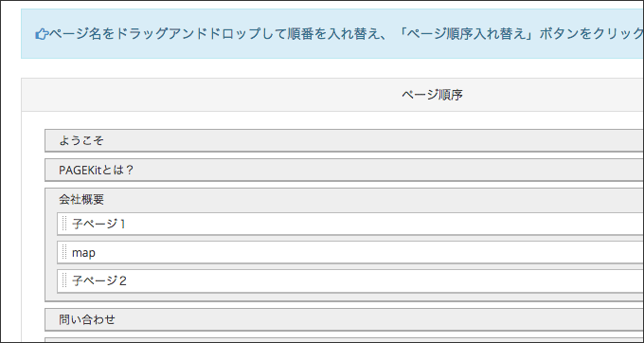Click the 問い合わせ page row

[344, 319]
